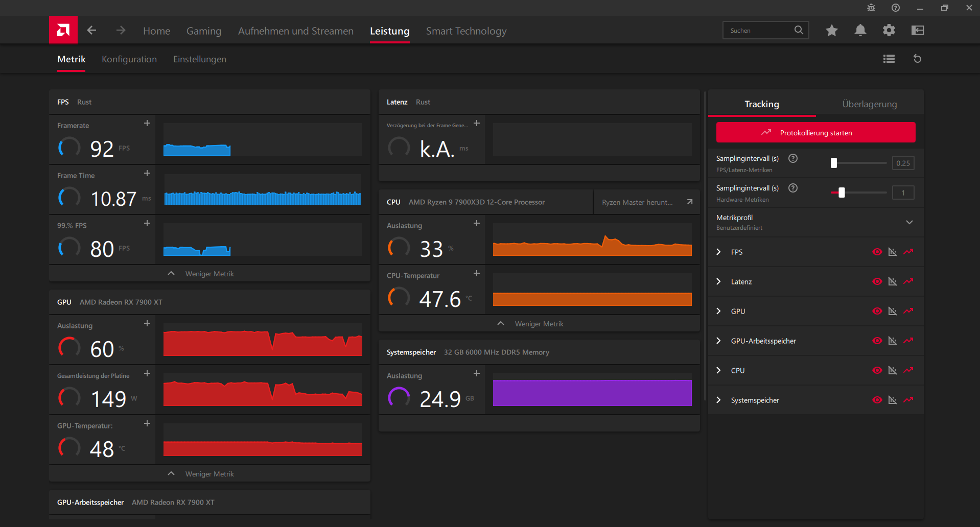Viewport: 980px width, 527px height.
Task: Click plus icon on 99.% FPS
Action: tap(147, 223)
